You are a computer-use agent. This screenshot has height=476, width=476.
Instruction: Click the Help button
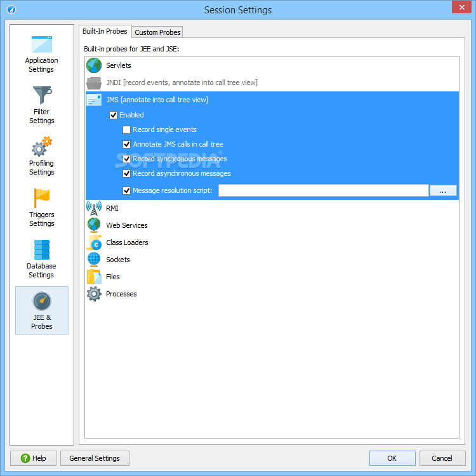tap(34, 458)
